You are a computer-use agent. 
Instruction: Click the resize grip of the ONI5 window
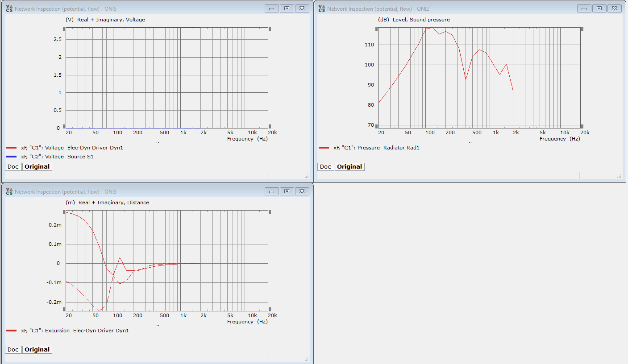[x=307, y=176]
